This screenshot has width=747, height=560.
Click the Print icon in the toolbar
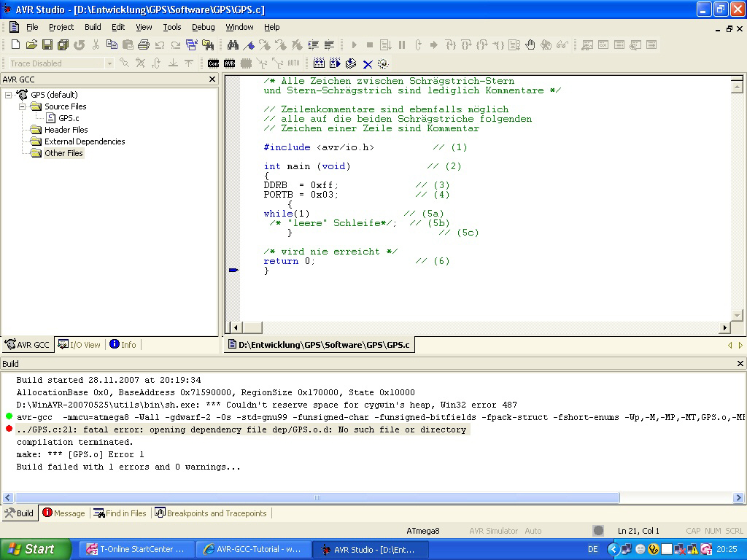[144, 45]
